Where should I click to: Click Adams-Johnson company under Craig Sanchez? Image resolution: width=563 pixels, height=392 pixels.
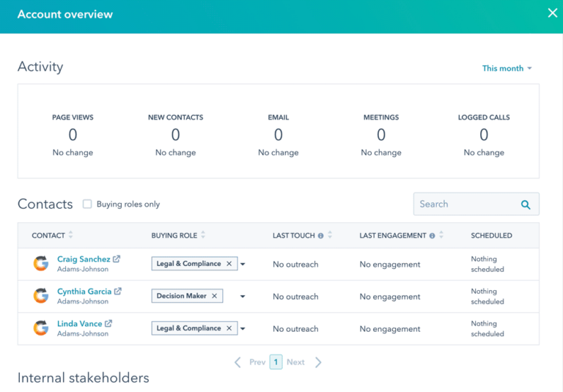click(83, 269)
